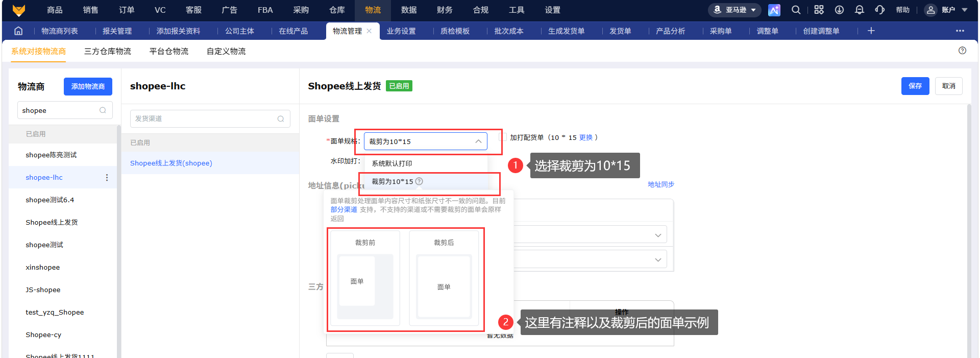Viewport: 980px width, 358px height.
Task: Expand the second address dropdown chevron
Action: (658, 260)
